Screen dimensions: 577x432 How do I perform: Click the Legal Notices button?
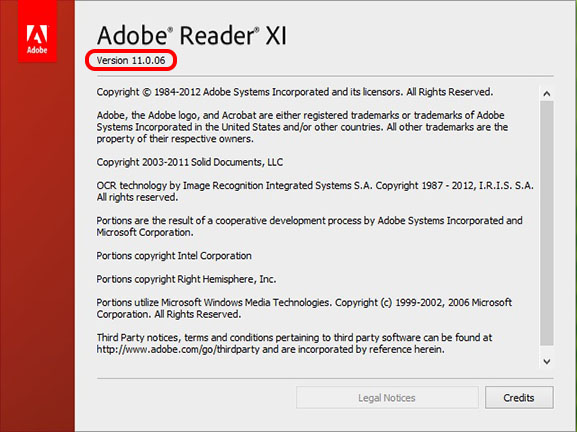tap(387, 397)
